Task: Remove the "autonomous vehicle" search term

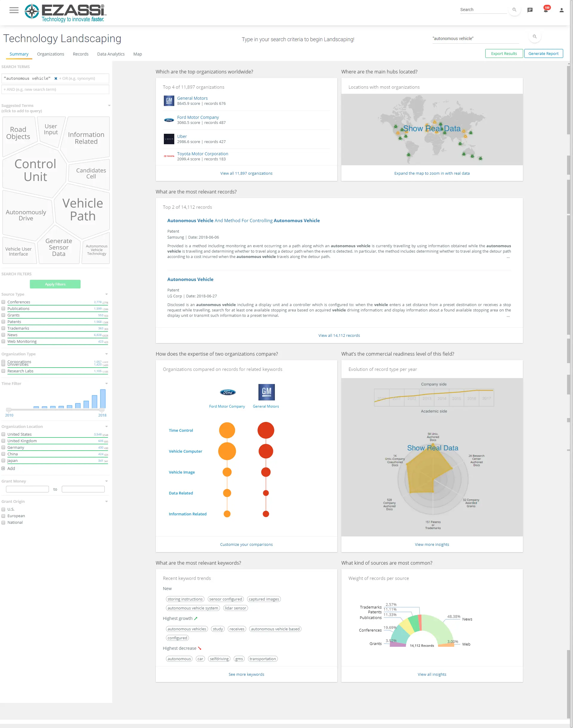Action: (56, 79)
